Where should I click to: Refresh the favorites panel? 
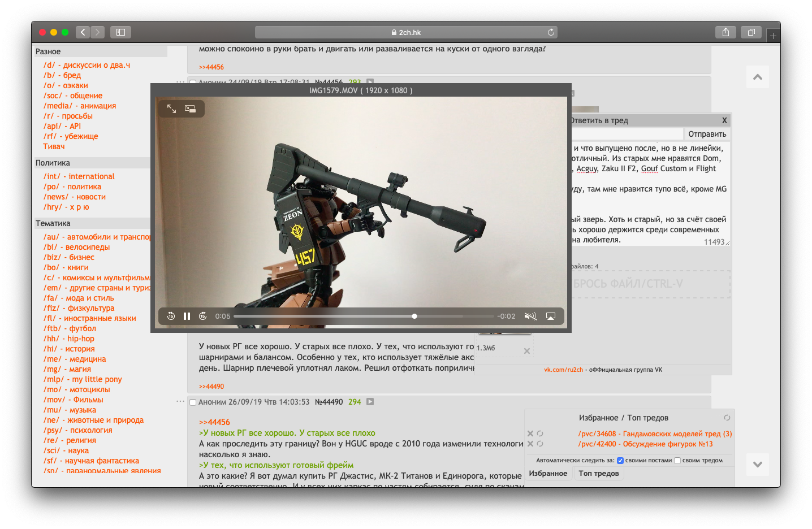[x=727, y=418]
